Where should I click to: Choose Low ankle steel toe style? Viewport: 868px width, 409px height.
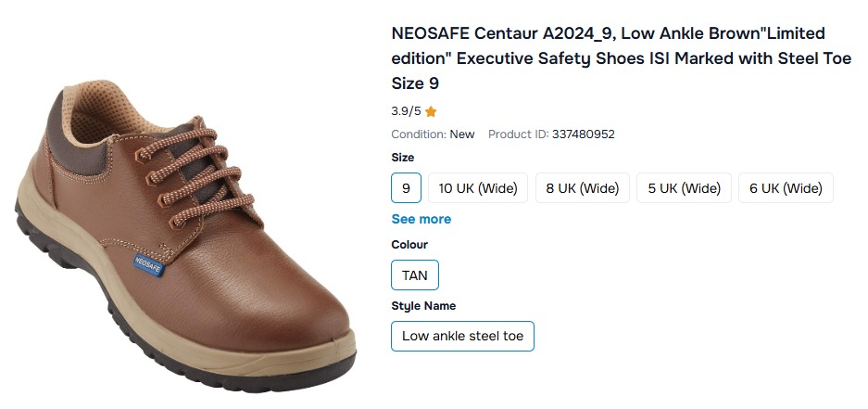pos(462,336)
